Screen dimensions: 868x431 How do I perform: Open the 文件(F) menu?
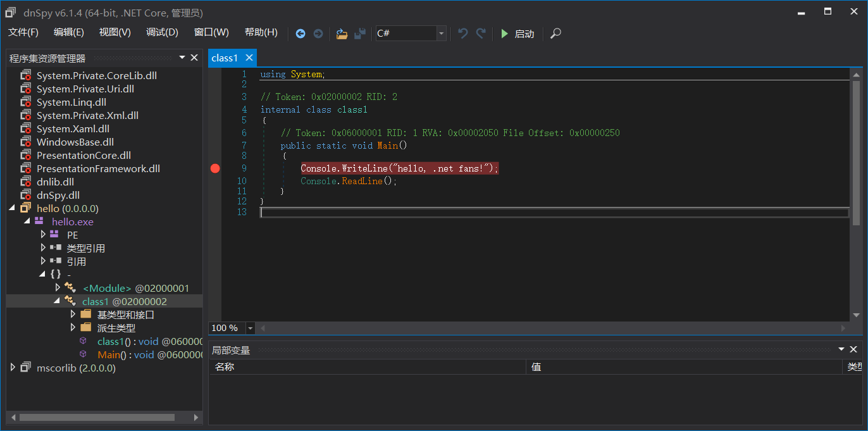point(23,32)
